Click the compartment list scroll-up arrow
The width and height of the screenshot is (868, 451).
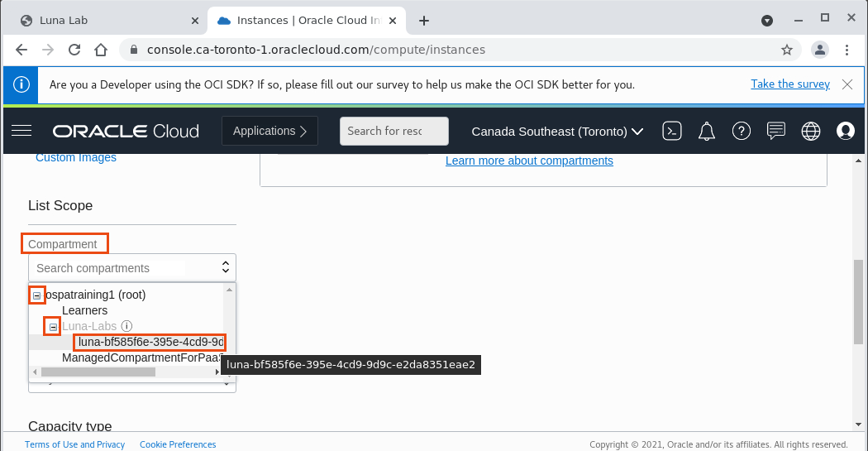pyautogui.click(x=229, y=290)
